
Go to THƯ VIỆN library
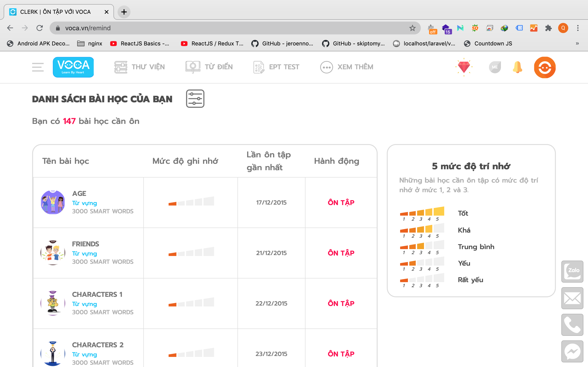point(139,67)
